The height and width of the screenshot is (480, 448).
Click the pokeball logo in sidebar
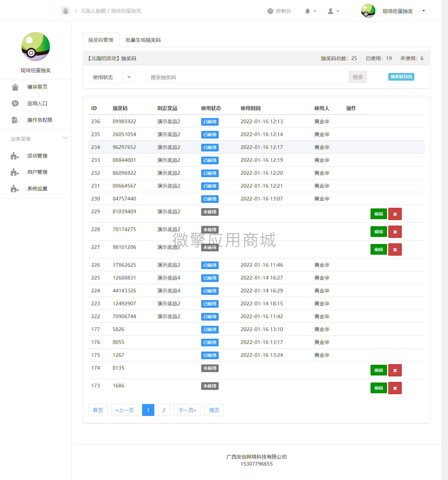point(36,47)
